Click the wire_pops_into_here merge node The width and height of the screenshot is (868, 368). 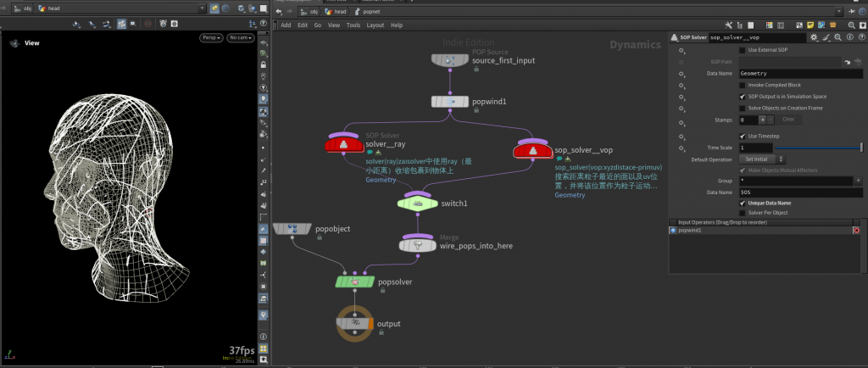(419, 245)
